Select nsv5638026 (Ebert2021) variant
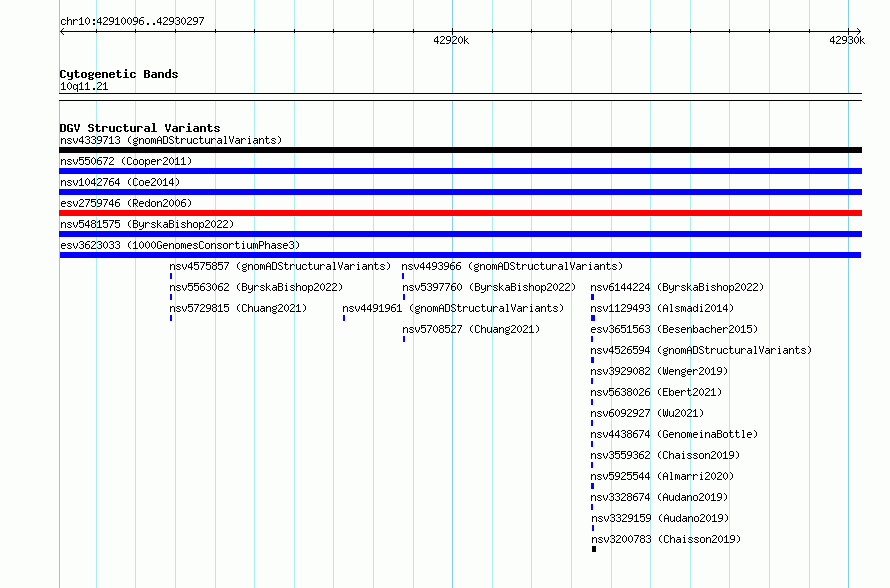 click(x=656, y=392)
